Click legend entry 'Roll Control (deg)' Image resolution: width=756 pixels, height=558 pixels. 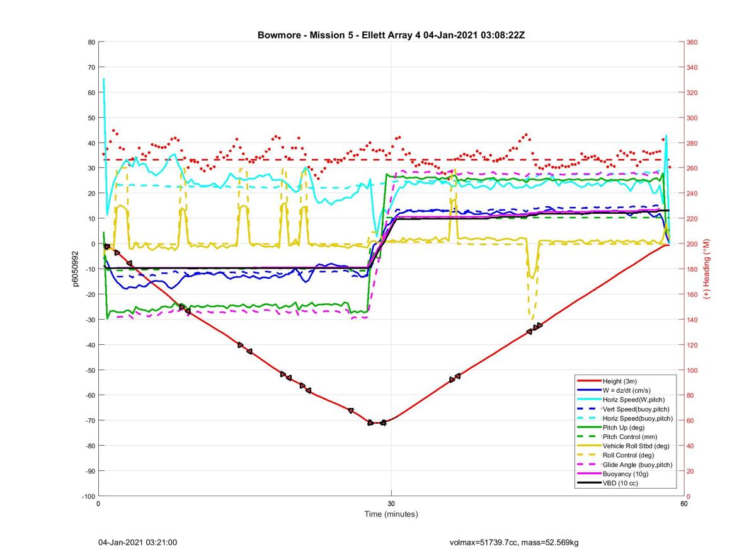click(x=629, y=455)
